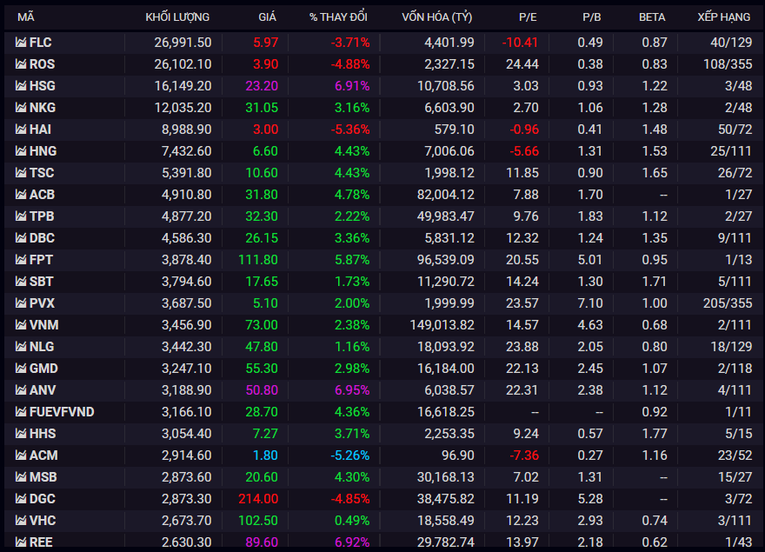Sort by KHỐI LƯỢNG column header
765x552 pixels.
pyautogui.click(x=177, y=18)
